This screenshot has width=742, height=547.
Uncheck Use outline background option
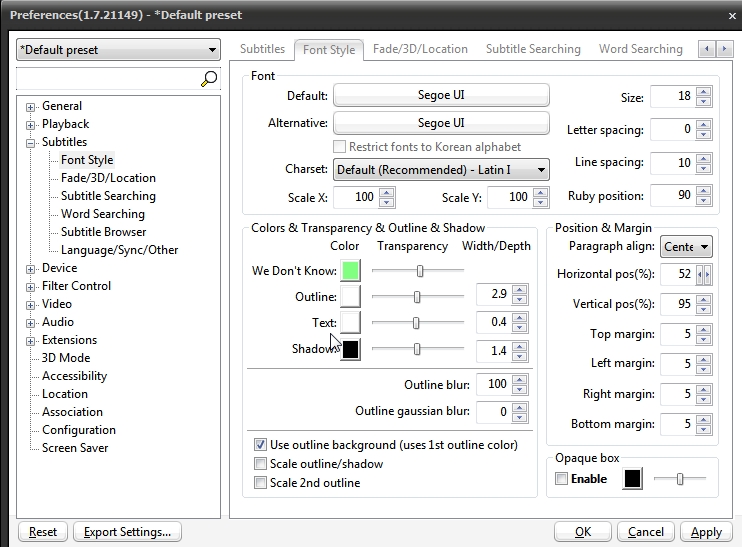pos(261,445)
